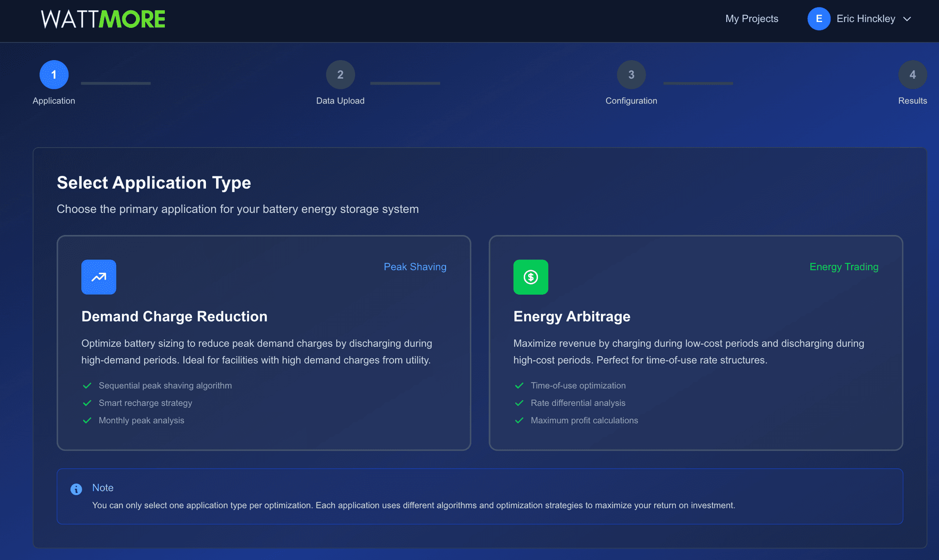Click the Results step circle
The height and width of the screenshot is (560, 939).
912,74
